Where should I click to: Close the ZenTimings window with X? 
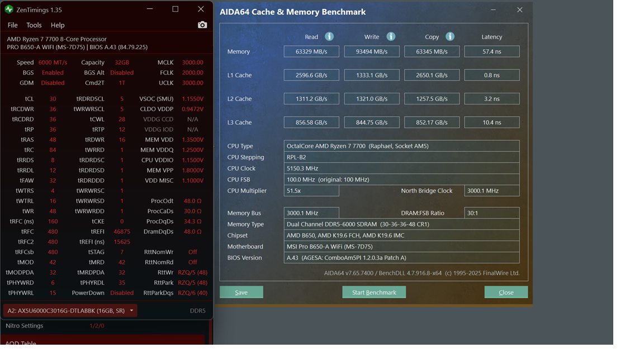coord(201,9)
